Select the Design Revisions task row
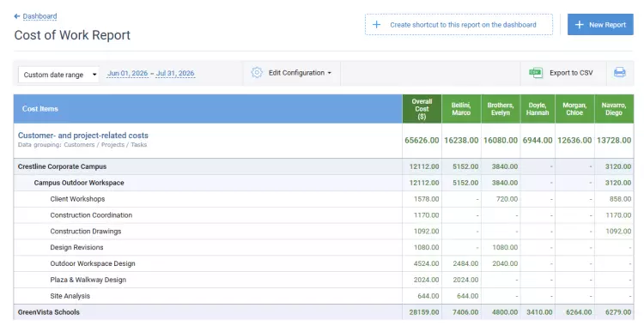Image resolution: width=644 pixels, height=326 pixels. pos(324,248)
